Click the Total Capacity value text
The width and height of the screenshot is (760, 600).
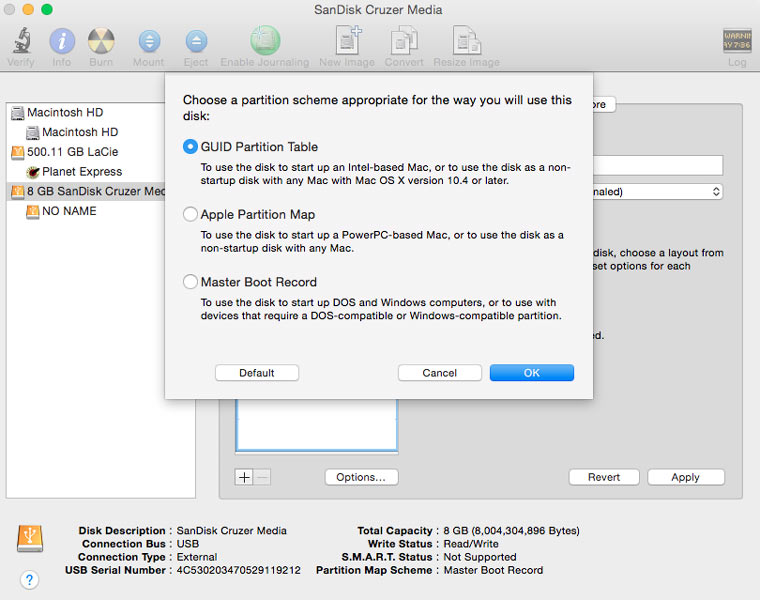click(511, 531)
